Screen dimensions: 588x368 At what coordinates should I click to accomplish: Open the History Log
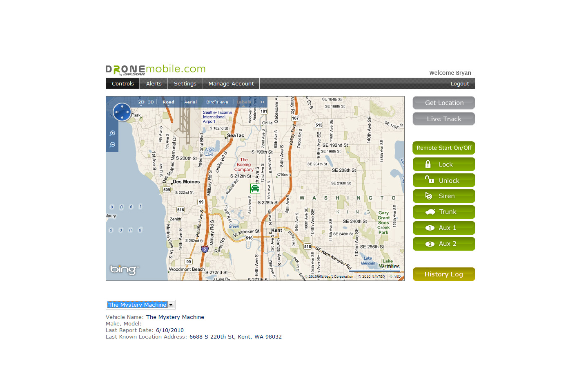444,274
